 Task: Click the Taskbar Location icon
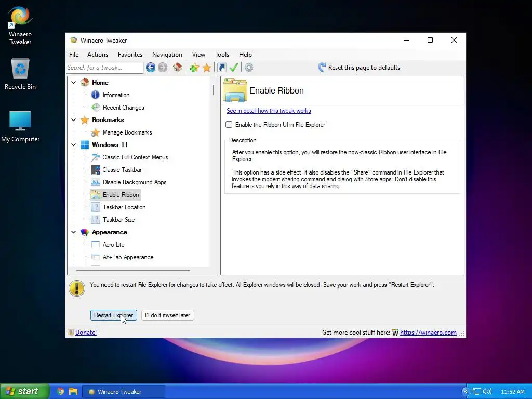(x=96, y=207)
